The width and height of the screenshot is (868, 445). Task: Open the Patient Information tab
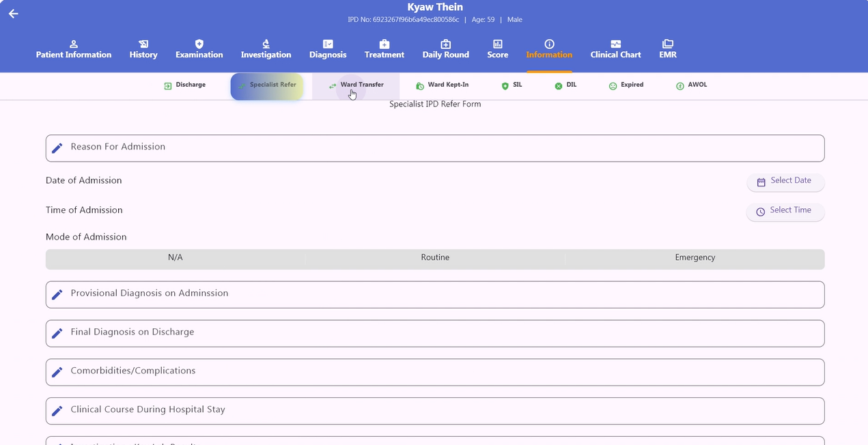click(74, 49)
